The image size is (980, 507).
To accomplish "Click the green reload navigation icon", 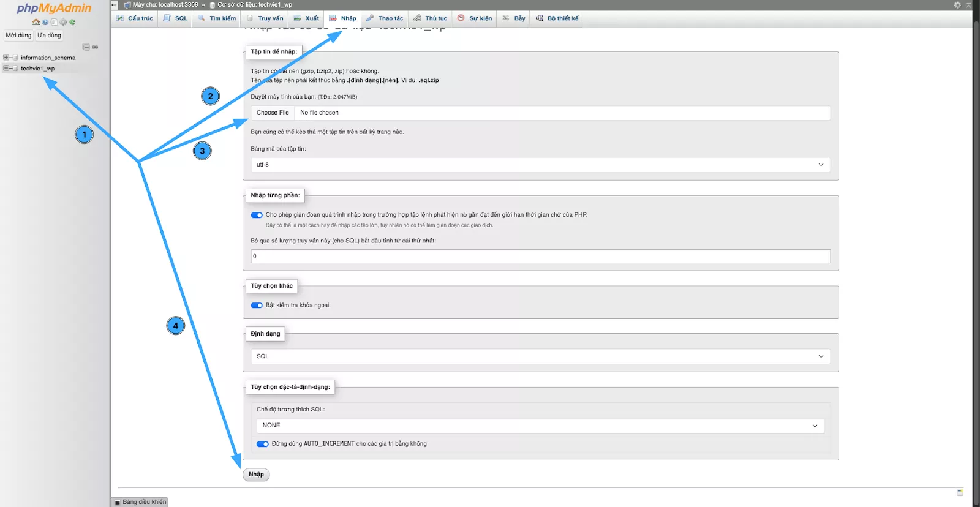I will 72,22.
